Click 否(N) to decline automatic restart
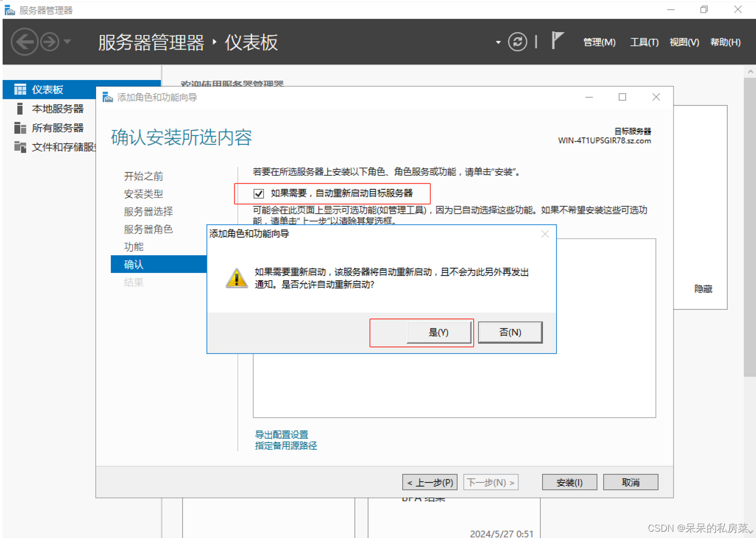This screenshot has height=538, width=756. pyautogui.click(x=510, y=333)
